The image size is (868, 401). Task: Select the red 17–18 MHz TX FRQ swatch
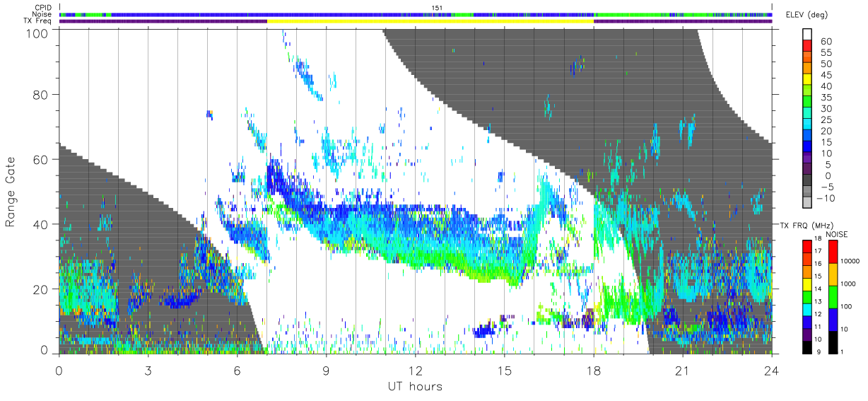tap(807, 246)
